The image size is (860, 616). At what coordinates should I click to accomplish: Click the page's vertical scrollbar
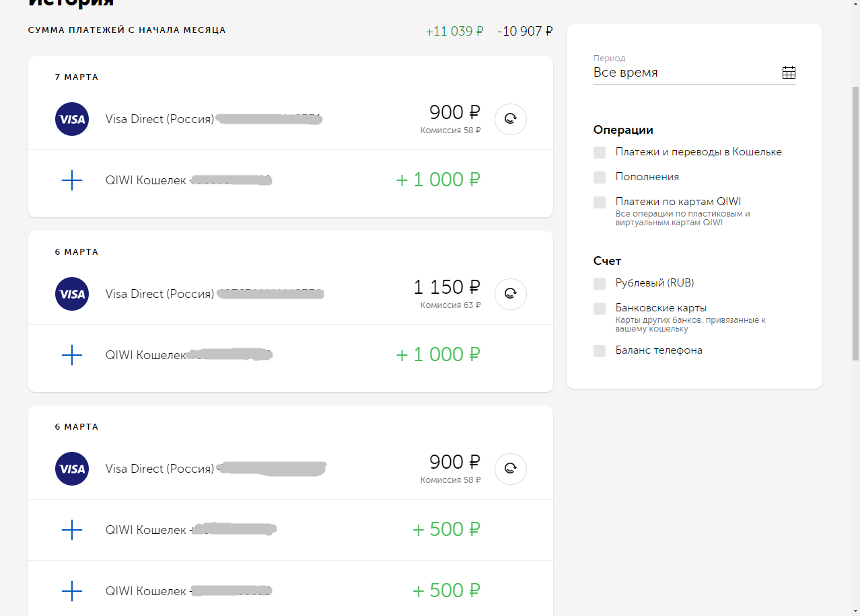856,222
